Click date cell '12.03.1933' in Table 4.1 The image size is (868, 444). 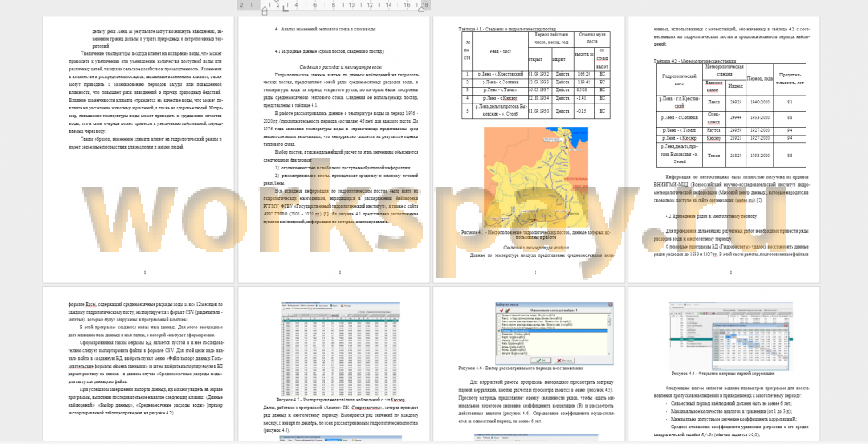[x=540, y=82]
